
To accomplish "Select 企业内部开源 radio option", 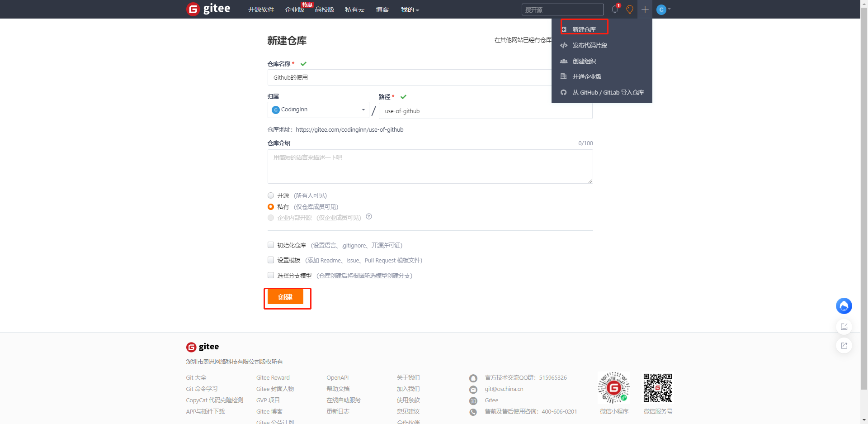I will click(x=271, y=218).
